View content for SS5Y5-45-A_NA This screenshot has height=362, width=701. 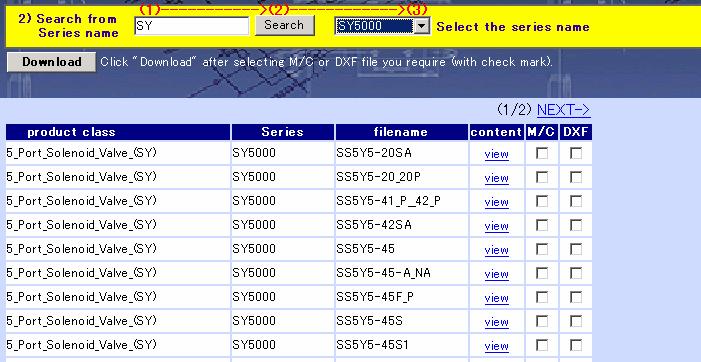pos(496,274)
